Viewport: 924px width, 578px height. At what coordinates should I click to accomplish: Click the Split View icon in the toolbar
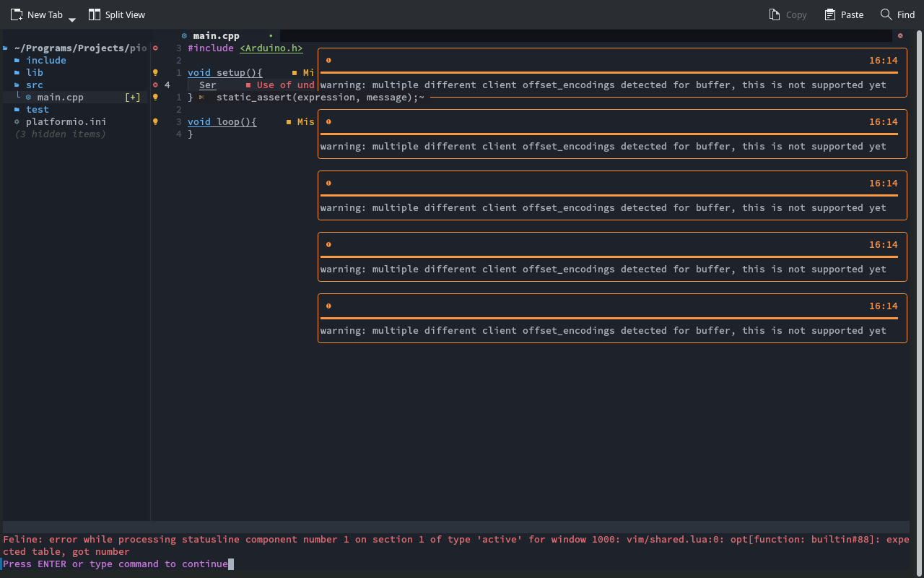pos(94,14)
